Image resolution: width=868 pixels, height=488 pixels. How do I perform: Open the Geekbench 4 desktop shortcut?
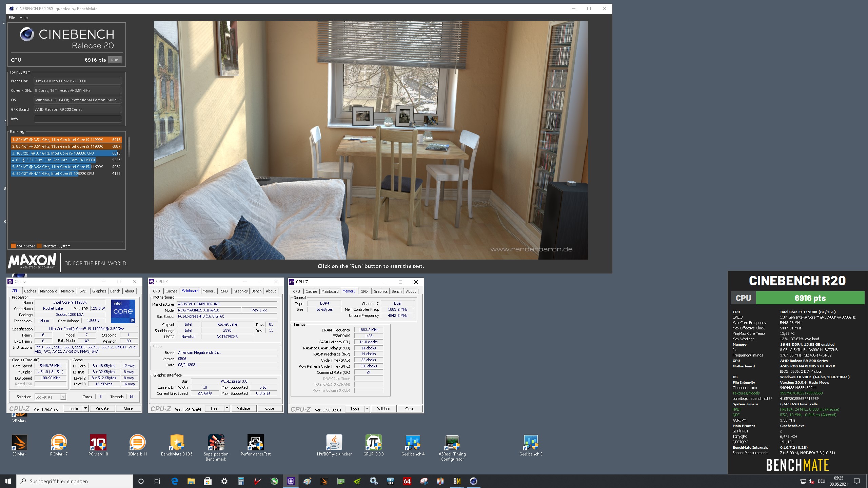tap(413, 445)
